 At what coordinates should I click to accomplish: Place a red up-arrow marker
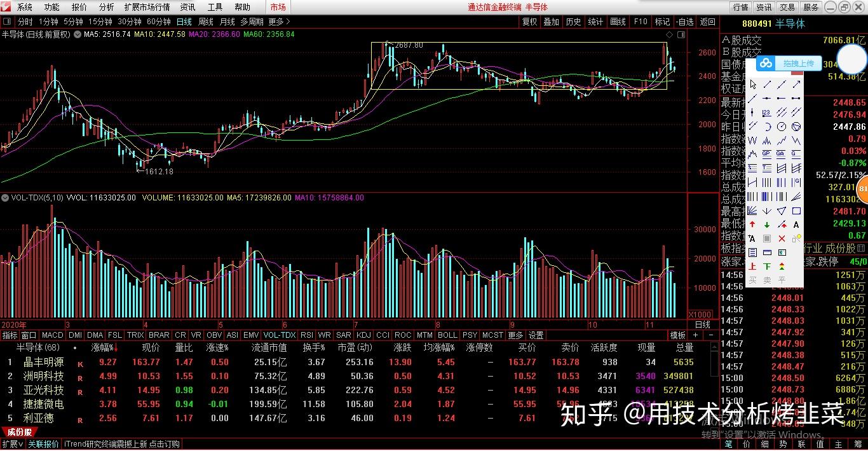(x=753, y=225)
